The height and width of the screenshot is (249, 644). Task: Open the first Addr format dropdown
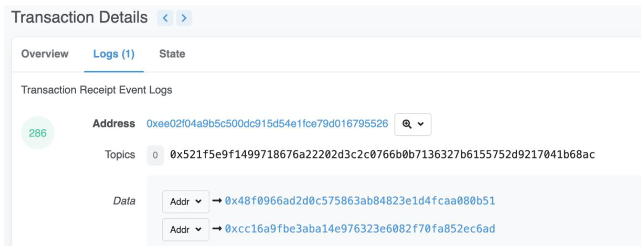(x=185, y=201)
